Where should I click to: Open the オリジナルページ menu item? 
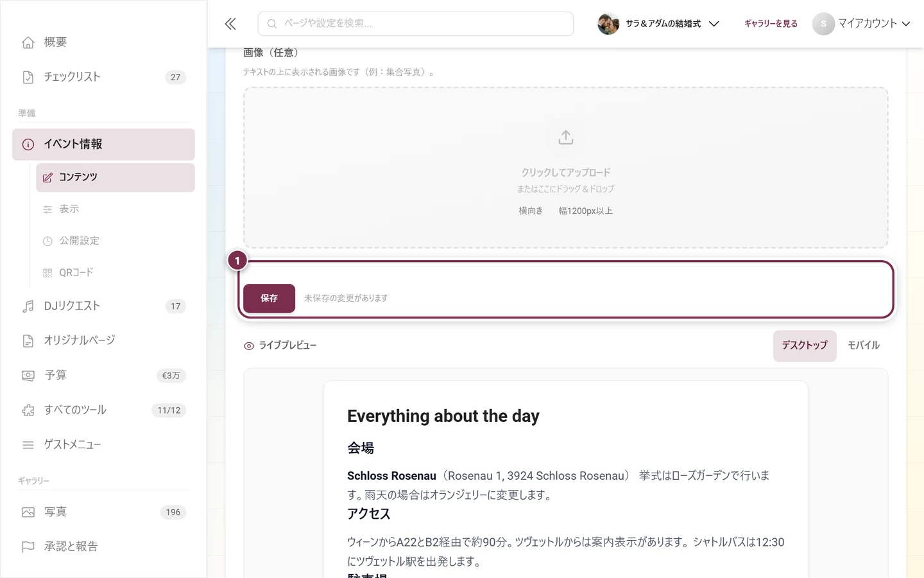103,341
